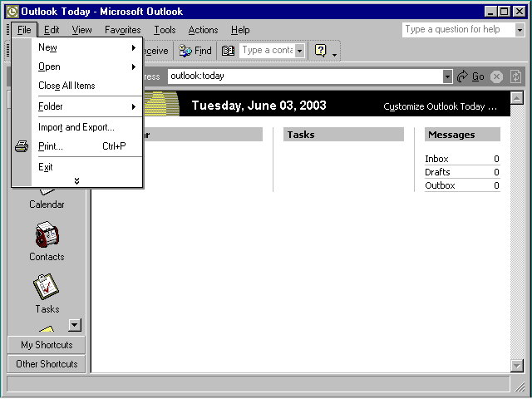
Task: Expand the Folder submenu
Action: 86,106
